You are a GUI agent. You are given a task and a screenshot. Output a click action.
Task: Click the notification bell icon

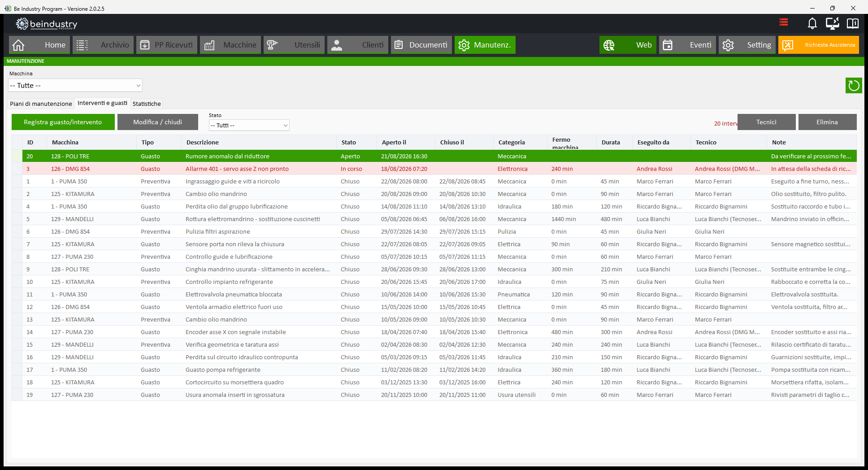point(812,23)
